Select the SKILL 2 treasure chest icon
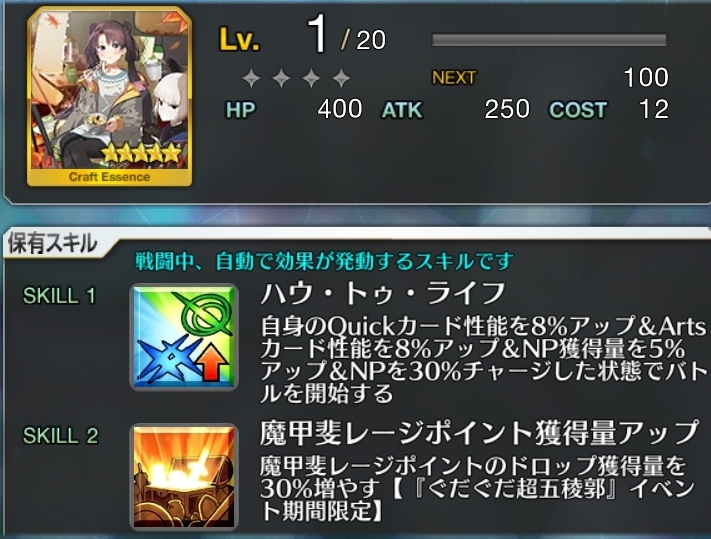The image size is (711, 539). pos(184,476)
